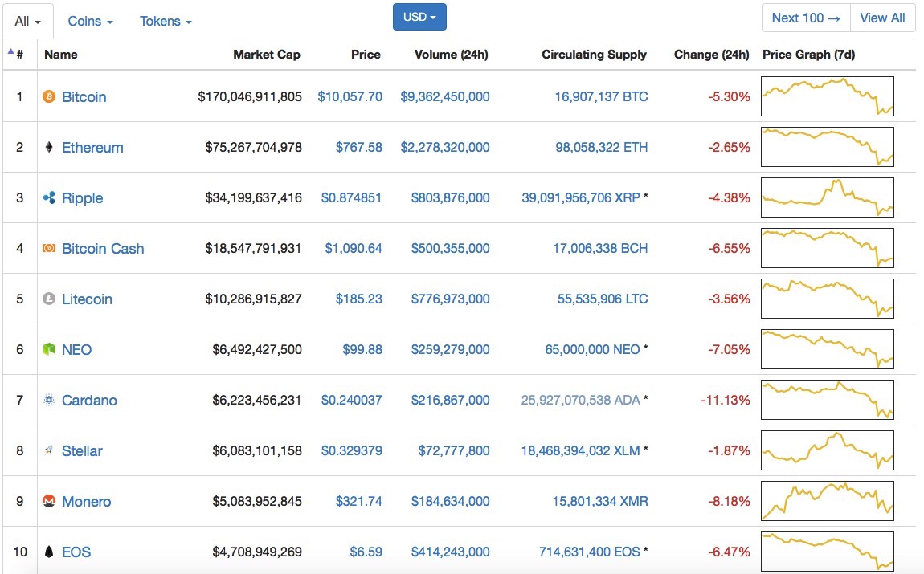Click Ripple supply 39,091,956,706 XRP

581,197
